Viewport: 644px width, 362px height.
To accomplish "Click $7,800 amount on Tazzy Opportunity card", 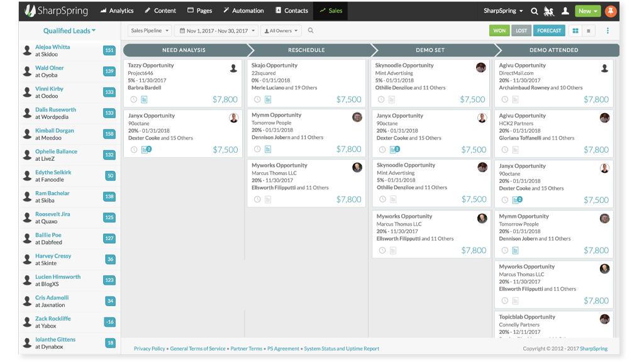I will tap(225, 99).
